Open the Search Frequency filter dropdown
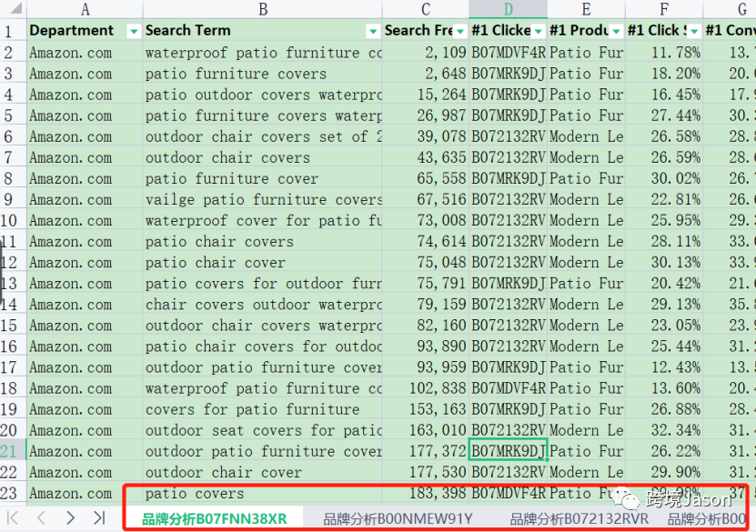This screenshot has width=756, height=532. [x=460, y=31]
